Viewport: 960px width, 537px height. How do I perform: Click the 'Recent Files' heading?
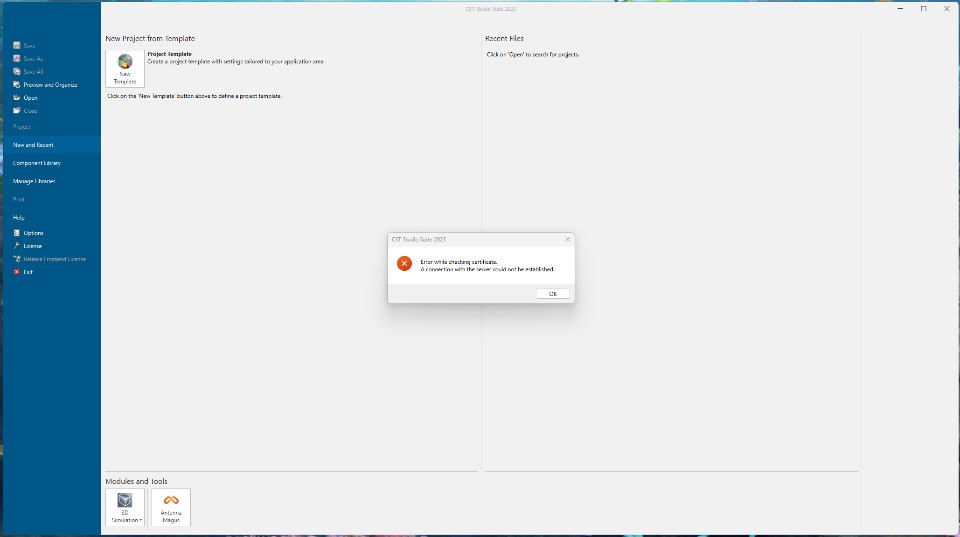tap(504, 38)
